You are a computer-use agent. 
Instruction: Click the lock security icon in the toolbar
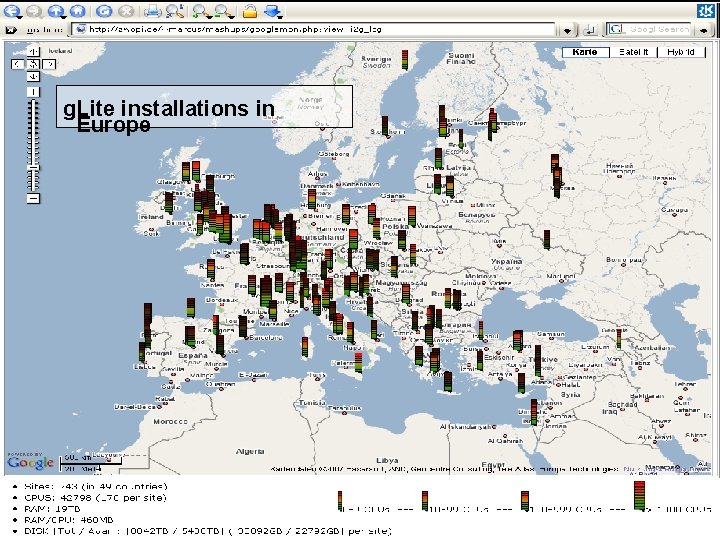click(250, 11)
